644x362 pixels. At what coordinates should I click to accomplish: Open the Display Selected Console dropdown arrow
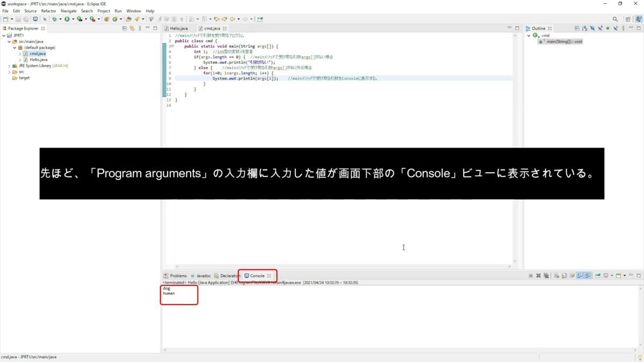(612, 275)
